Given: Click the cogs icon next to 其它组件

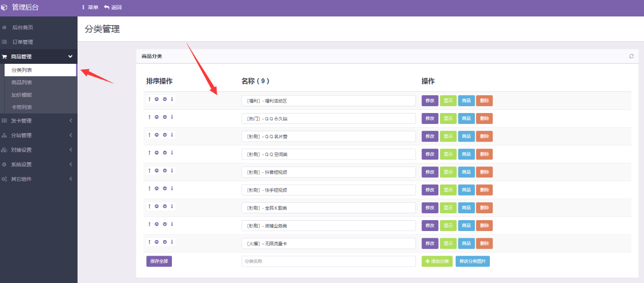Looking at the screenshot, I should 5,179.
